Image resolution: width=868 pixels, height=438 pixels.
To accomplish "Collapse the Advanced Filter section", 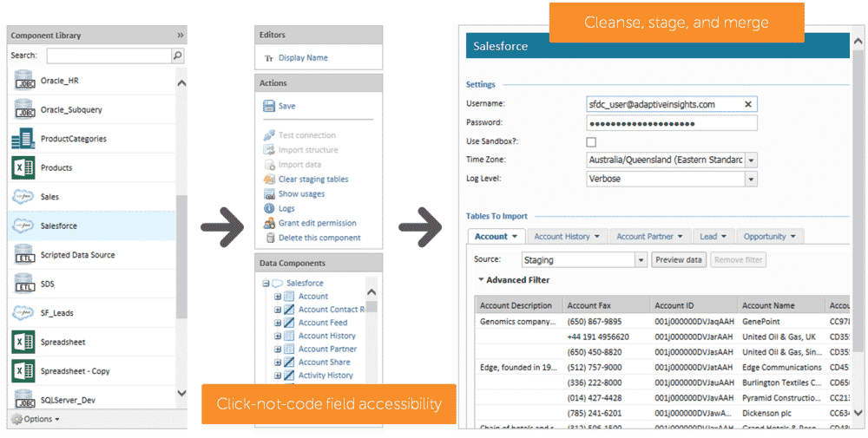I will tap(481, 280).
